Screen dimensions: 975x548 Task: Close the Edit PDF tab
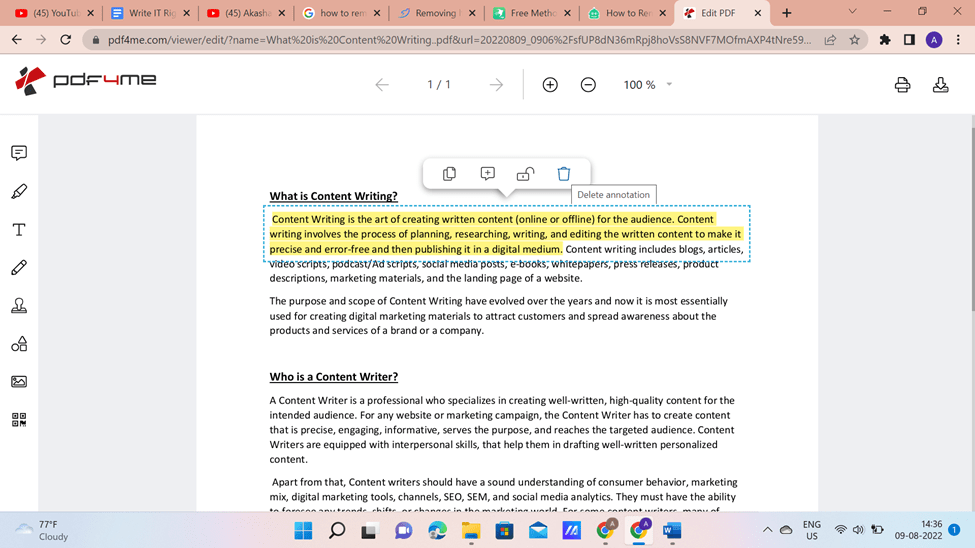click(757, 12)
